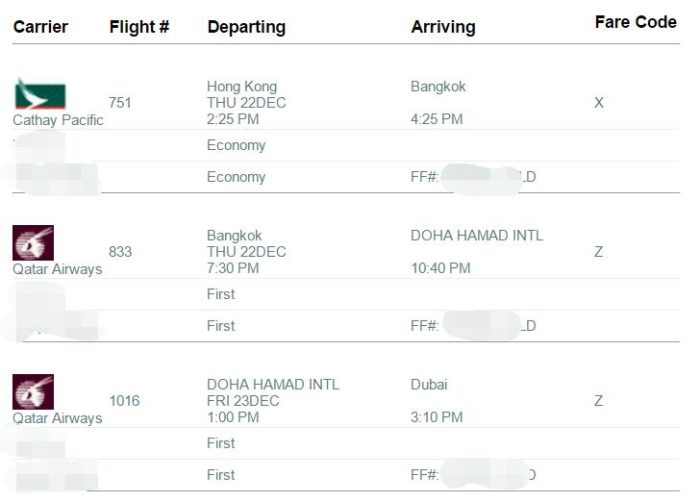Click the Fare Code column header

point(636,22)
